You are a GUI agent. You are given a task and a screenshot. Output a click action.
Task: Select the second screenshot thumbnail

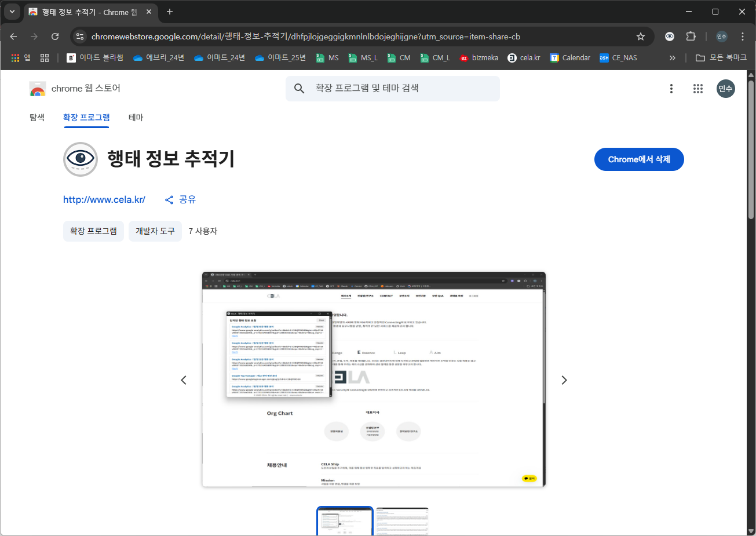(402, 522)
